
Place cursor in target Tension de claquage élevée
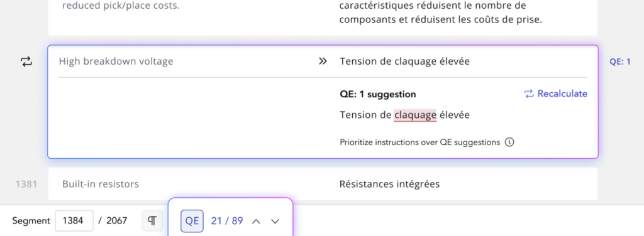[x=404, y=62]
